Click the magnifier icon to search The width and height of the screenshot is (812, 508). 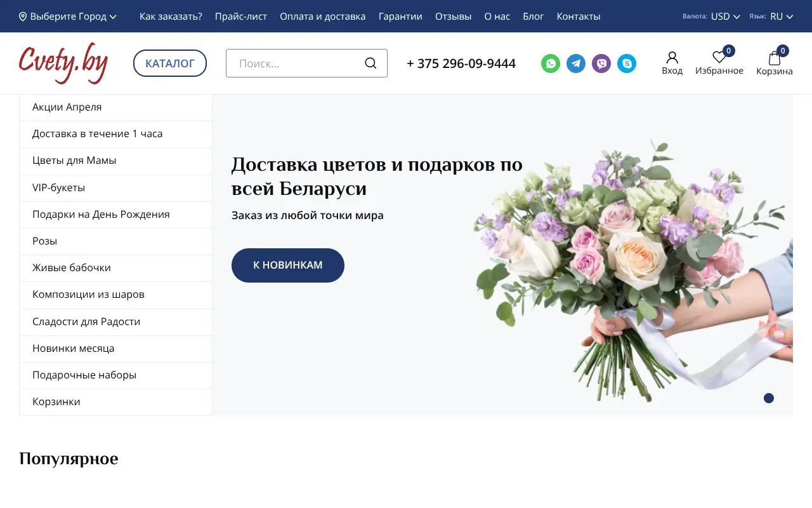click(370, 63)
